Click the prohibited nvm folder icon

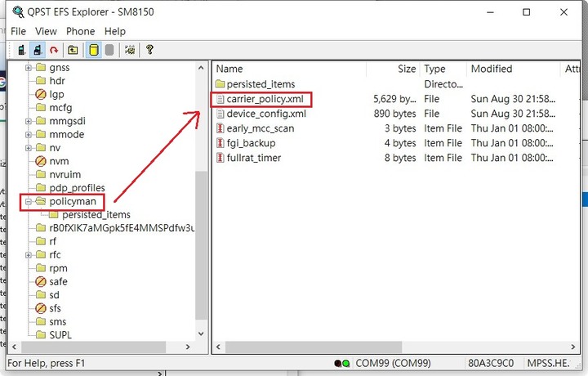(x=41, y=161)
